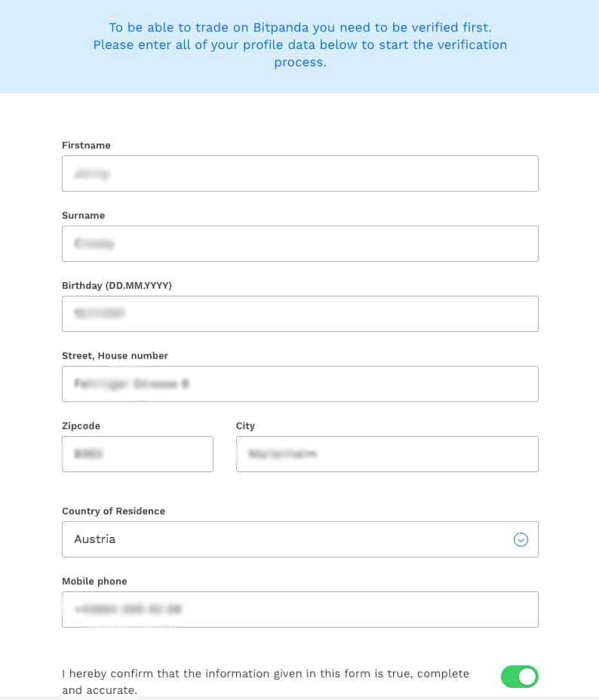Click the Birthday (DD.MM.YYYY) field
The height and width of the screenshot is (700, 599).
pyautogui.click(x=300, y=313)
